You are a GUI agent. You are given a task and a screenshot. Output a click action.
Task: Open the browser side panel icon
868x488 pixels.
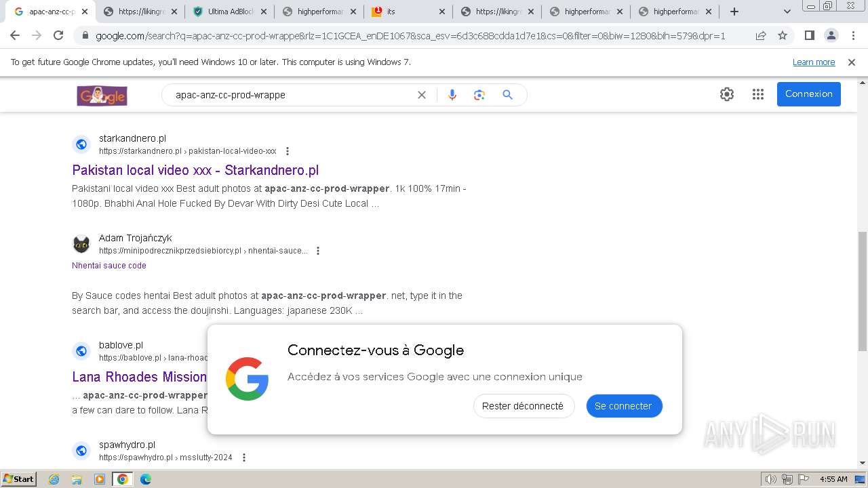coord(809,35)
